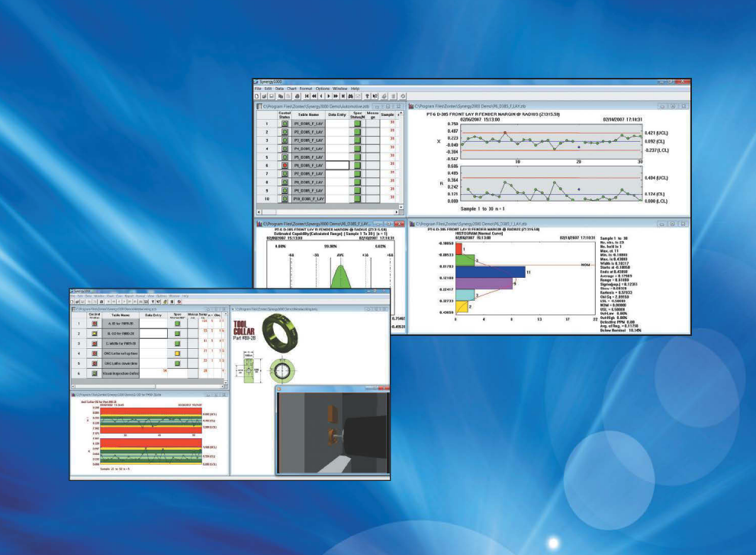The width and height of the screenshot is (756, 555).
Task: Click row header number 6 in Automotive table
Action: tap(267, 165)
